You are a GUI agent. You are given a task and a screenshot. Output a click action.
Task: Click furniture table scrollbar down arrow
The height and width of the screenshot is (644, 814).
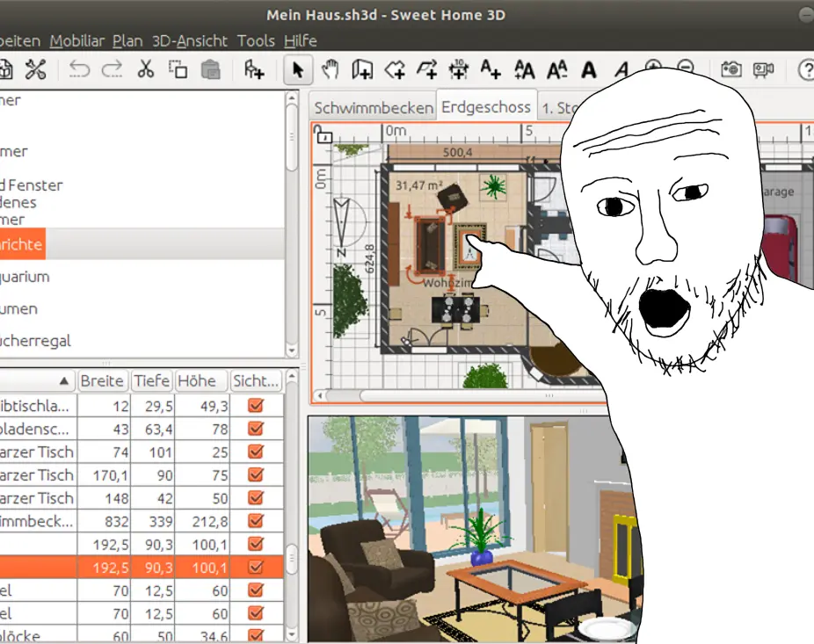pyautogui.click(x=292, y=634)
